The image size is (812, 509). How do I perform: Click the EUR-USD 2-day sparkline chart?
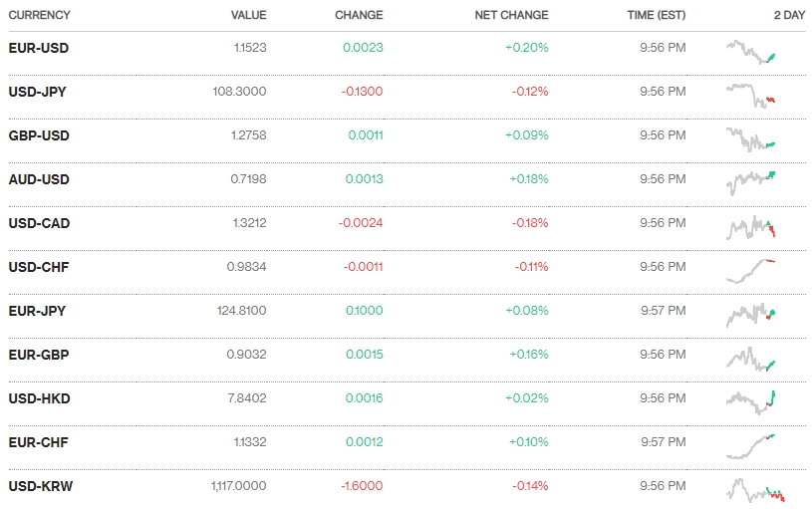(752, 52)
